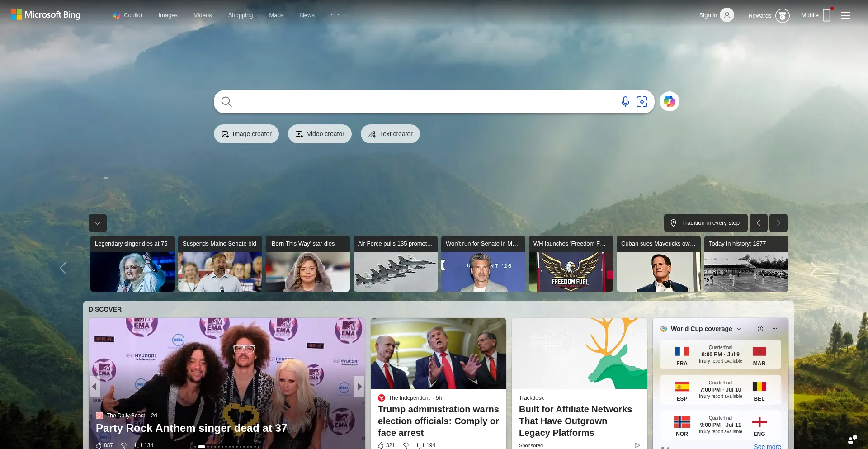
Task: Open Copilot from the top navigation
Action: 127,15
